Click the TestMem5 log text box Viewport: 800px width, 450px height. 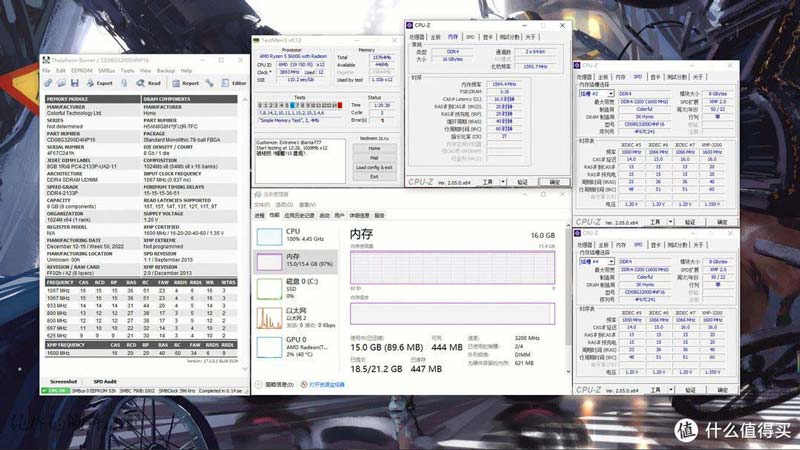click(x=300, y=160)
